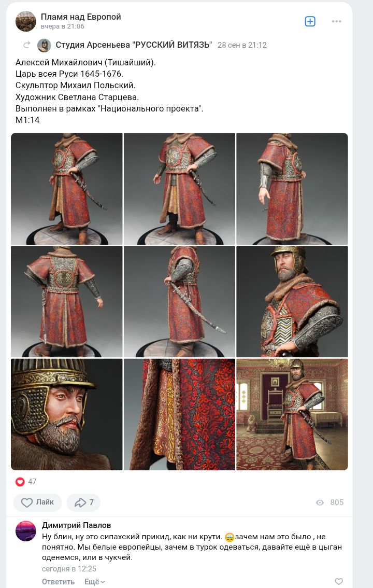
Task: Open Димитрий Павлов's profile avatar
Action: 25,531
